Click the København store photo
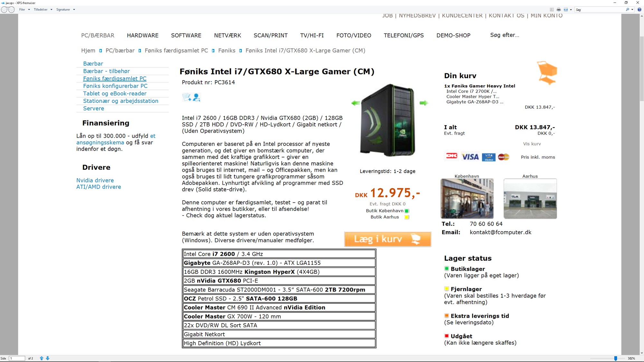This screenshot has width=644, height=362. click(x=467, y=199)
